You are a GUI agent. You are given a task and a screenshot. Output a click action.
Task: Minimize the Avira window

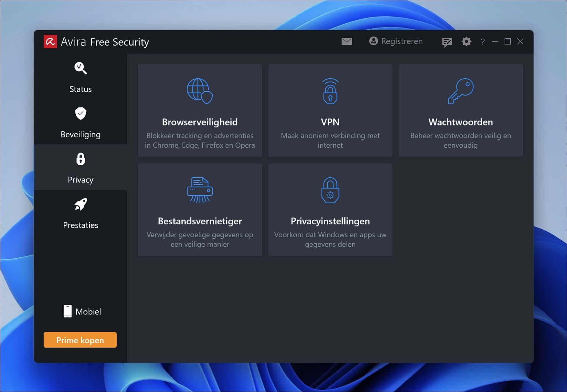tap(495, 41)
